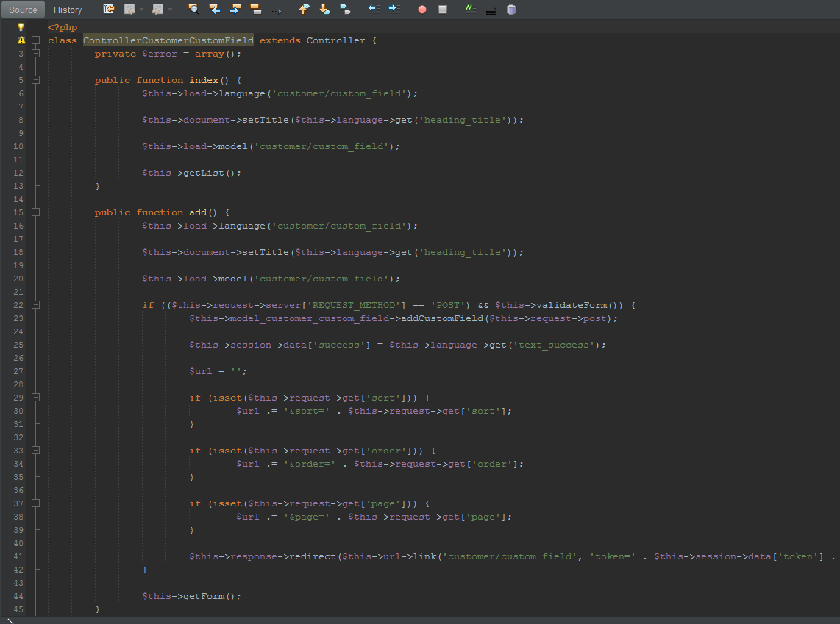The height and width of the screenshot is (624, 840).
Task: Click line number 10 in the gutter
Action: pyautogui.click(x=18, y=146)
